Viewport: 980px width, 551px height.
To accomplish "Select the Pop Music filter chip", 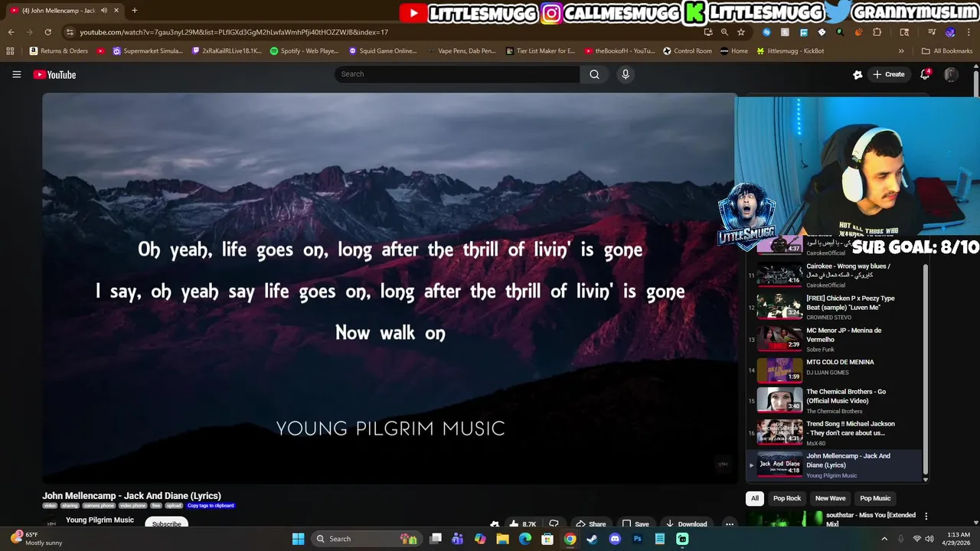I will [x=875, y=498].
